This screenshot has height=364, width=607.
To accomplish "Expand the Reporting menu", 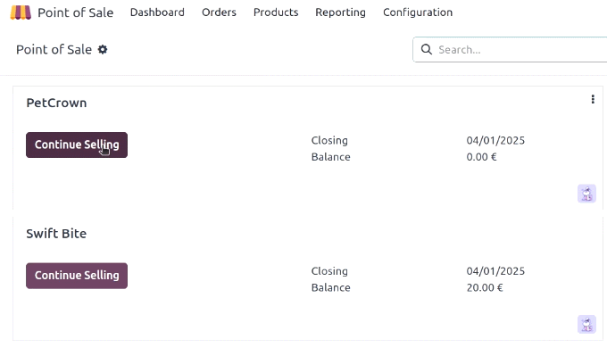I will click(x=341, y=12).
